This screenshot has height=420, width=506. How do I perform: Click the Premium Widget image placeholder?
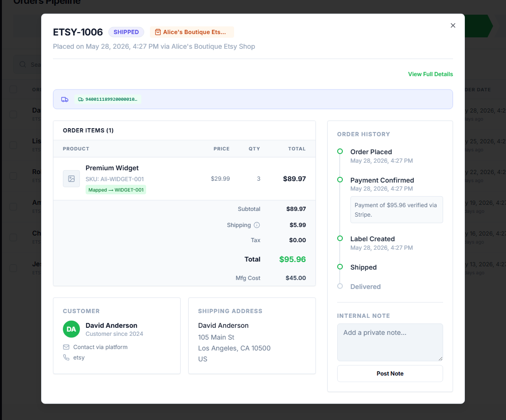(71, 178)
